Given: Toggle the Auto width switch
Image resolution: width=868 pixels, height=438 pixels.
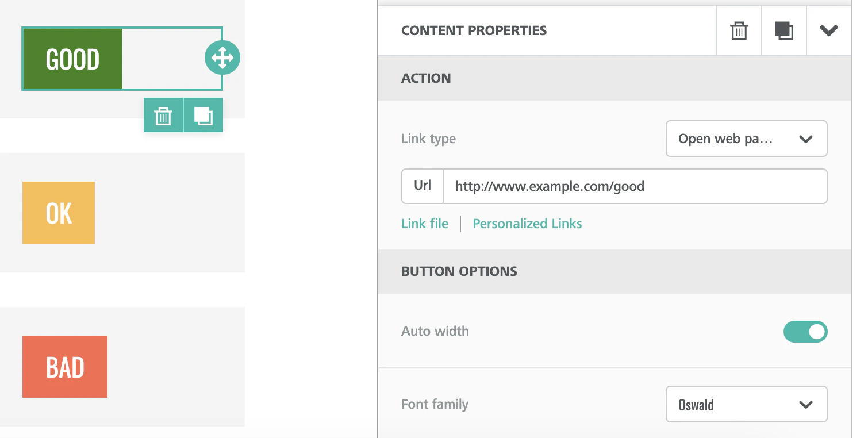Looking at the screenshot, I should coord(805,332).
